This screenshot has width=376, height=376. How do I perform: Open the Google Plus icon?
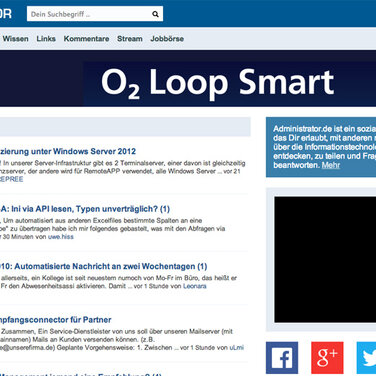point(327,358)
